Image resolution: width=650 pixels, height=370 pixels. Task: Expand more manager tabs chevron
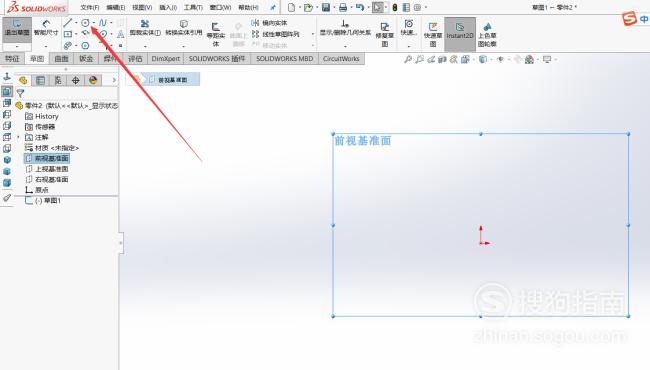click(x=114, y=80)
